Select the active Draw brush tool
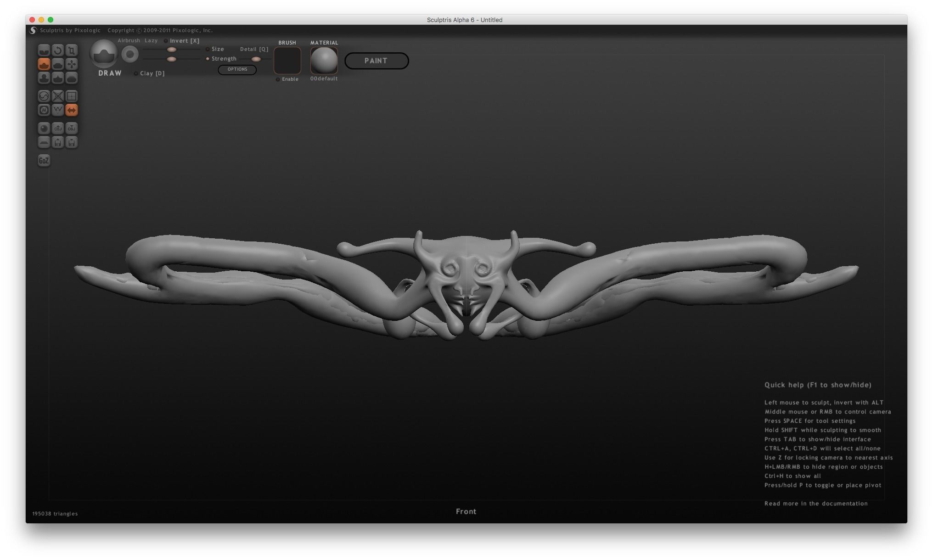 pyautogui.click(x=44, y=64)
